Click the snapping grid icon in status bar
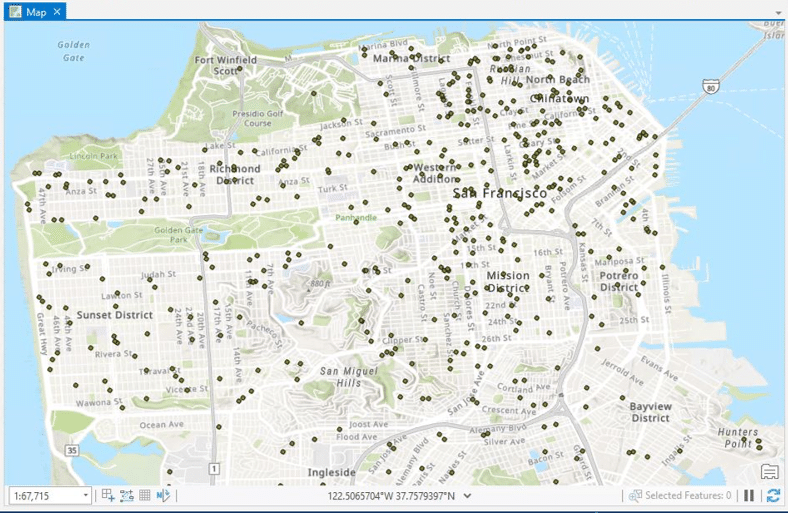Screen dimensions: 788x513 click(108, 495)
